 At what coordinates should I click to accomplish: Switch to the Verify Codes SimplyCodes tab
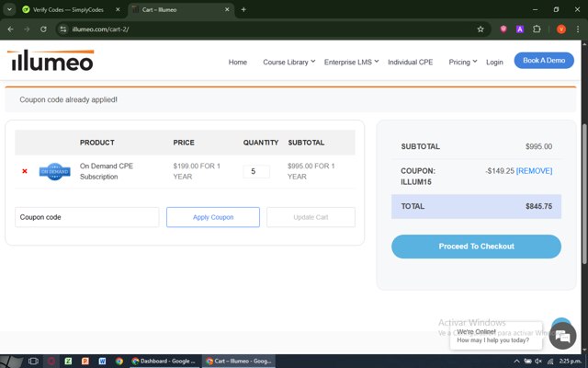67,10
